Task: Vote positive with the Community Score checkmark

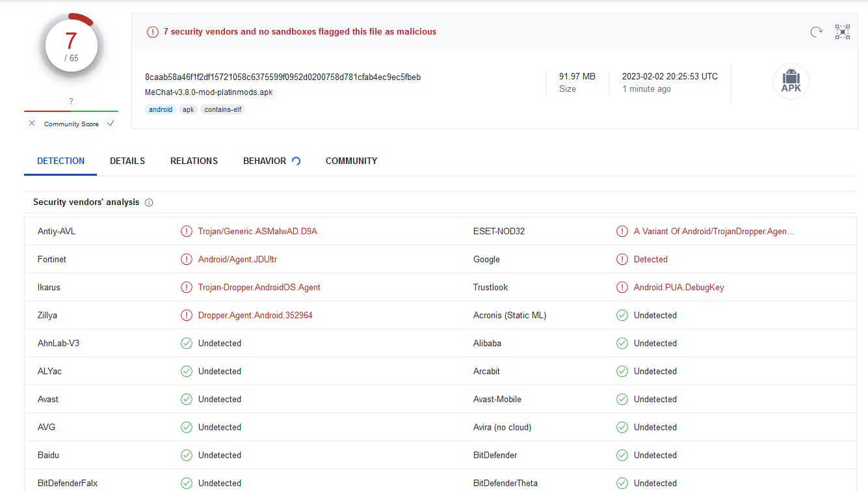Action: pyautogui.click(x=111, y=124)
